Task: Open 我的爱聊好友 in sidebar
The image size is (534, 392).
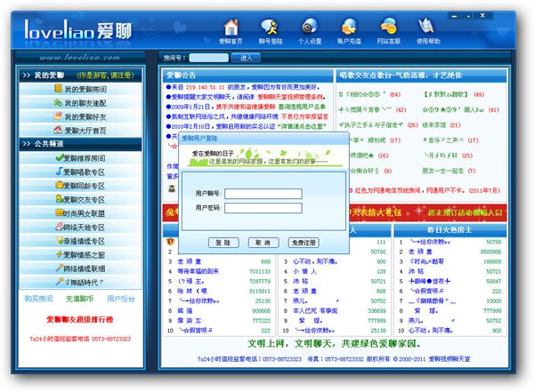Action: [x=80, y=116]
